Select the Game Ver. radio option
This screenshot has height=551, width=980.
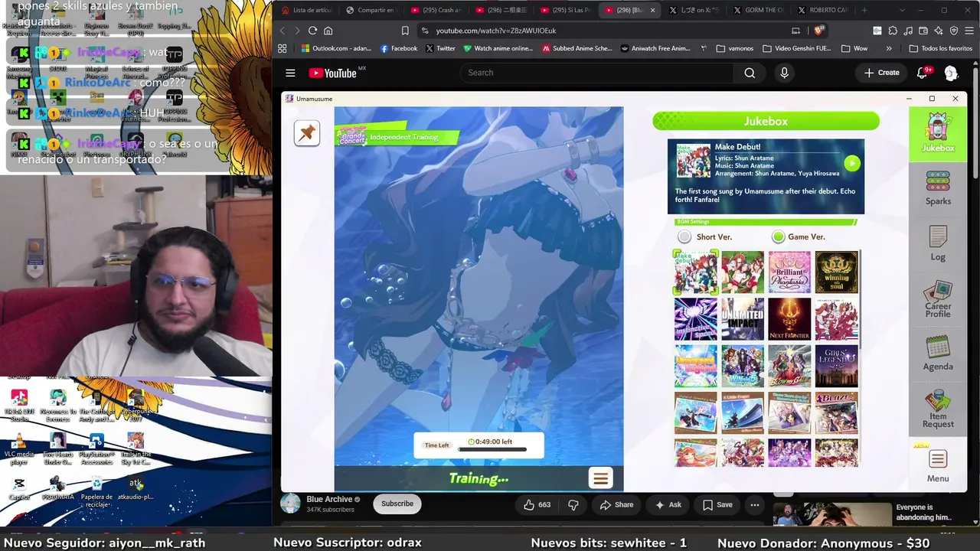coord(799,237)
